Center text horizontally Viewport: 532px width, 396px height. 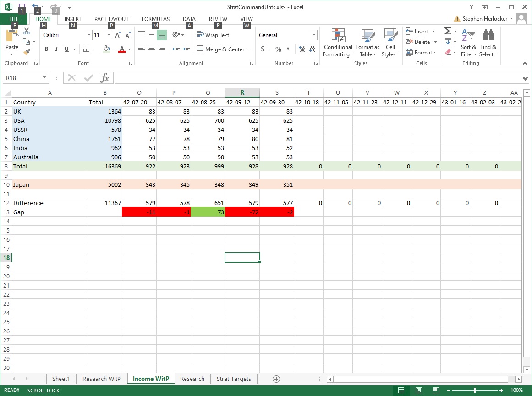tap(152, 49)
